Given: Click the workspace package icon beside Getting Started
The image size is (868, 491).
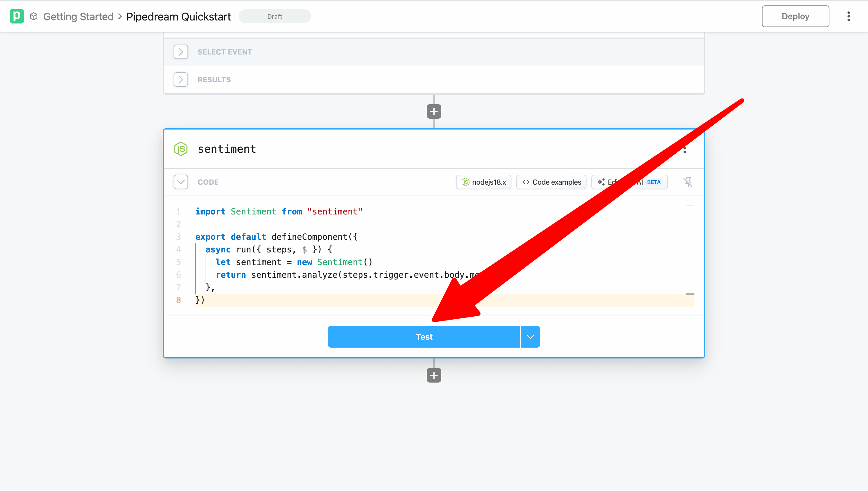Looking at the screenshot, I should [33, 16].
